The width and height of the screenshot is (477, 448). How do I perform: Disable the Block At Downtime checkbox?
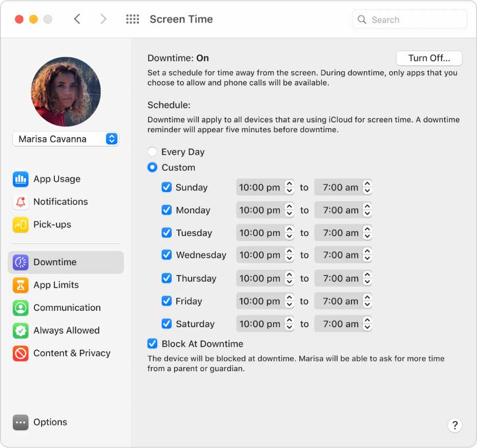pos(152,344)
